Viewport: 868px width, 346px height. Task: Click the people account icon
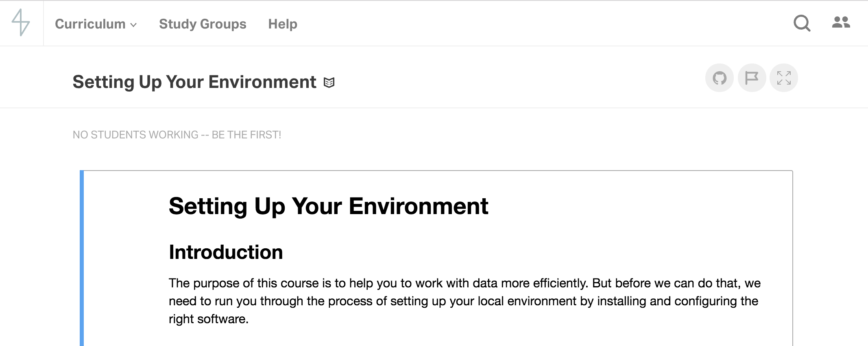841,22
